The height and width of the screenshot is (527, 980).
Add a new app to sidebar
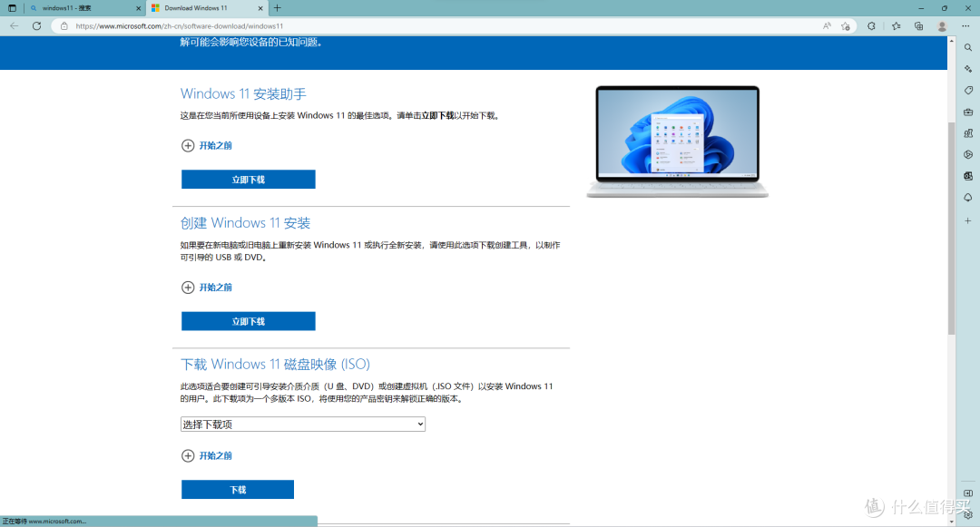tap(968, 221)
